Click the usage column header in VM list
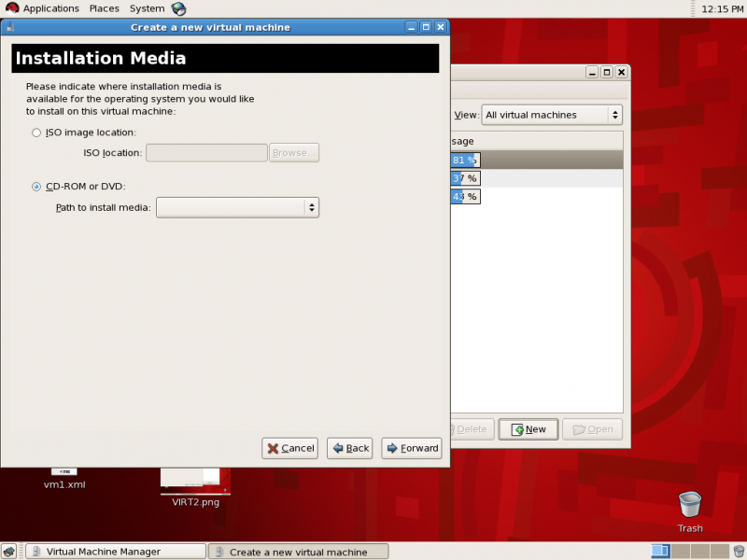Image resolution: width=747 pixels, height=560 pixels. pyautogui.click(x=536, y=142)
